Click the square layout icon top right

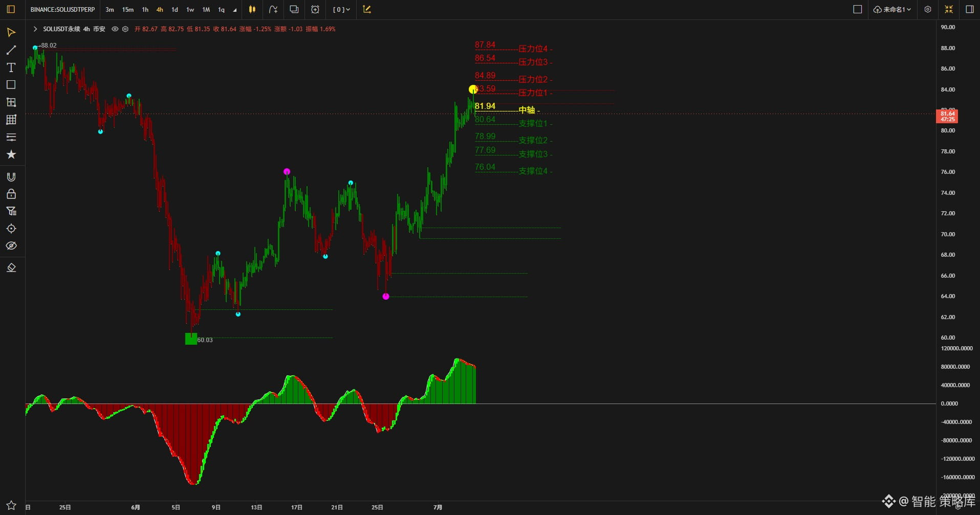click(858, 9)
